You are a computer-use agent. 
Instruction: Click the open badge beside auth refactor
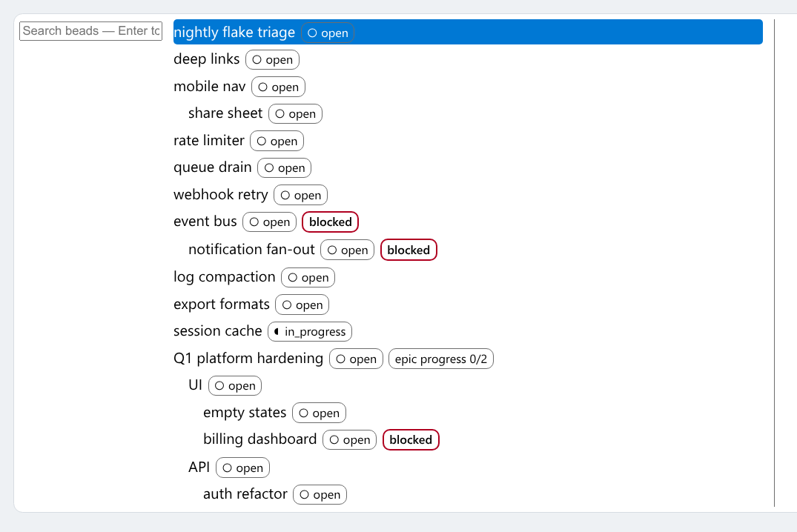(320, 495)
